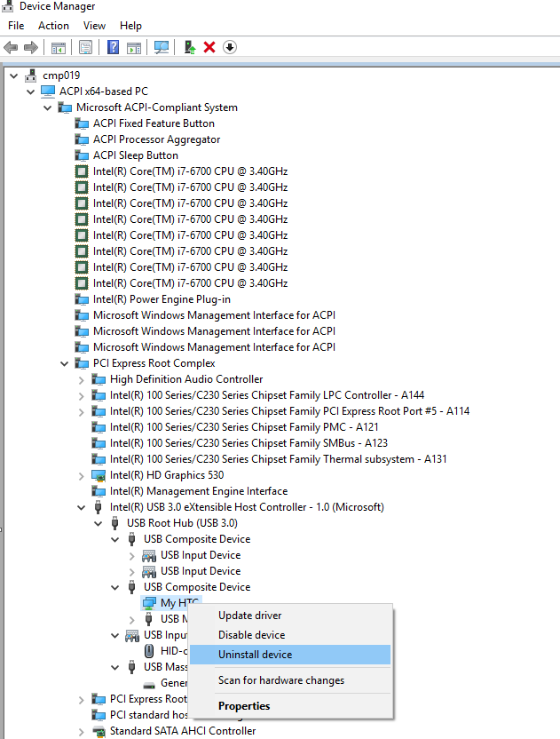Click the Disable device down-arrow icon
This screenshot has height=739, width=560.
[x=230, y=47]
